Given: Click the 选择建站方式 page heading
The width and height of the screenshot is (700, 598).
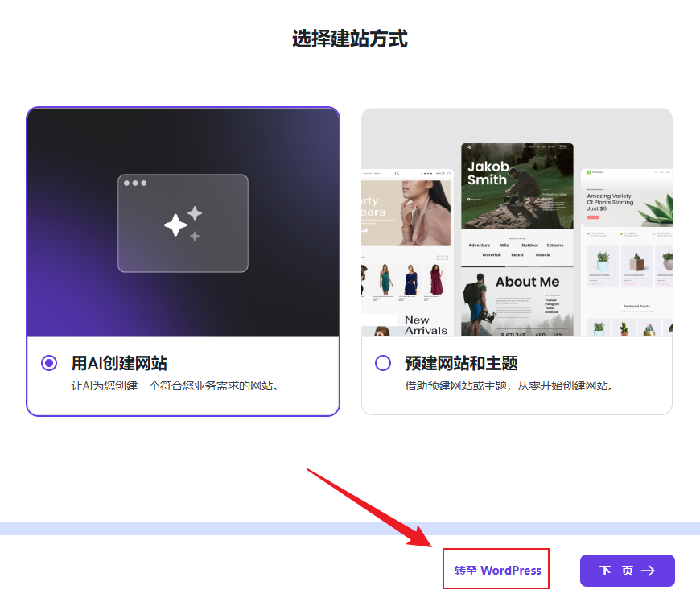Looking at the screenshot, I should tap(350, 39).
